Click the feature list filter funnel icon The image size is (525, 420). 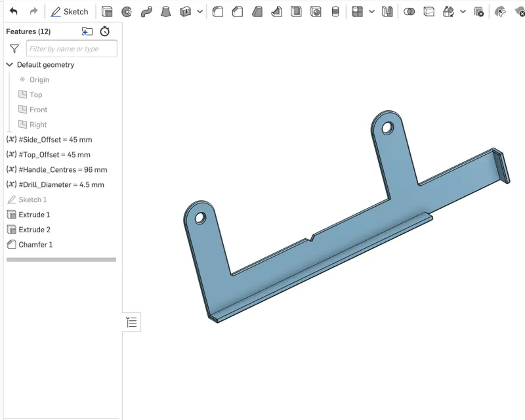click(x=14, y=49)
